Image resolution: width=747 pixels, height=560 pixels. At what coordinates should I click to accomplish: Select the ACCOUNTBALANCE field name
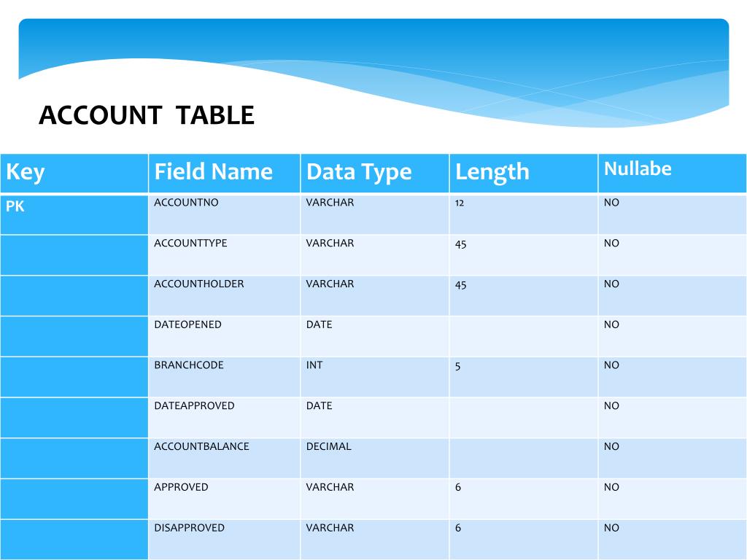[x=201, y=447]
